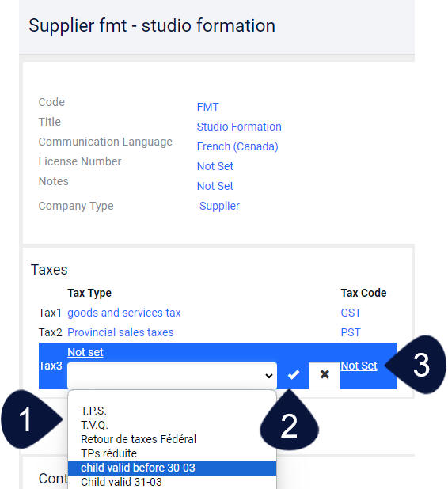Cancel Tax3 edit with X icon

325,375
